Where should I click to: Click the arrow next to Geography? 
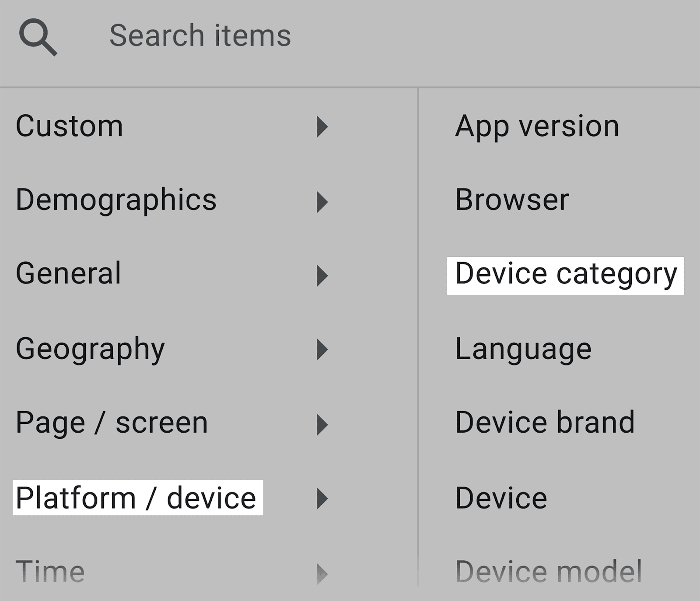(322, 349)
